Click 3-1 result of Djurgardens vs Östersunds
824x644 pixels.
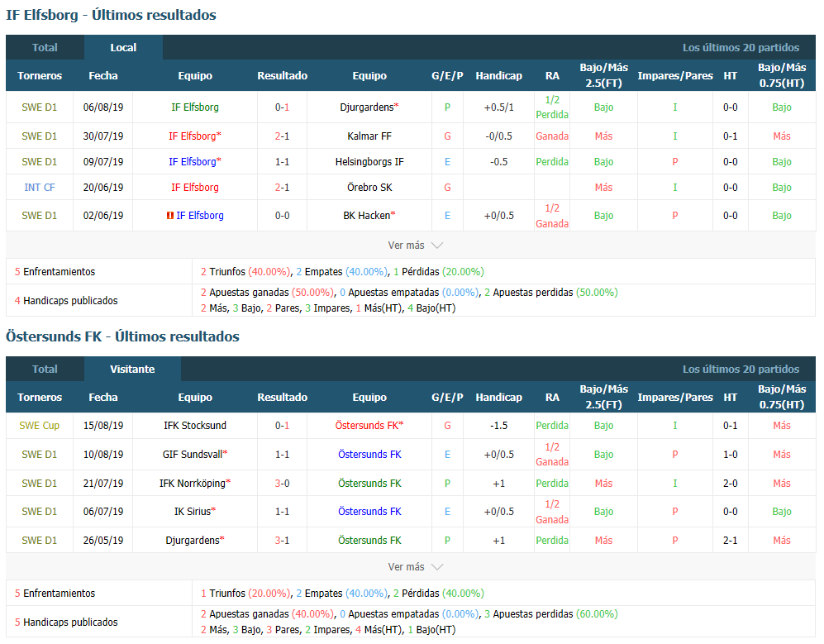click(x=282, y=541)
